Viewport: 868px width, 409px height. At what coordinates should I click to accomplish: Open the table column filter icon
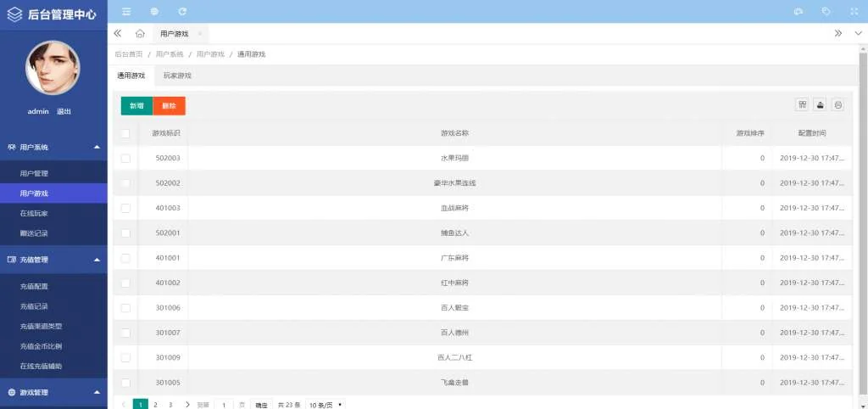[802, 104]
